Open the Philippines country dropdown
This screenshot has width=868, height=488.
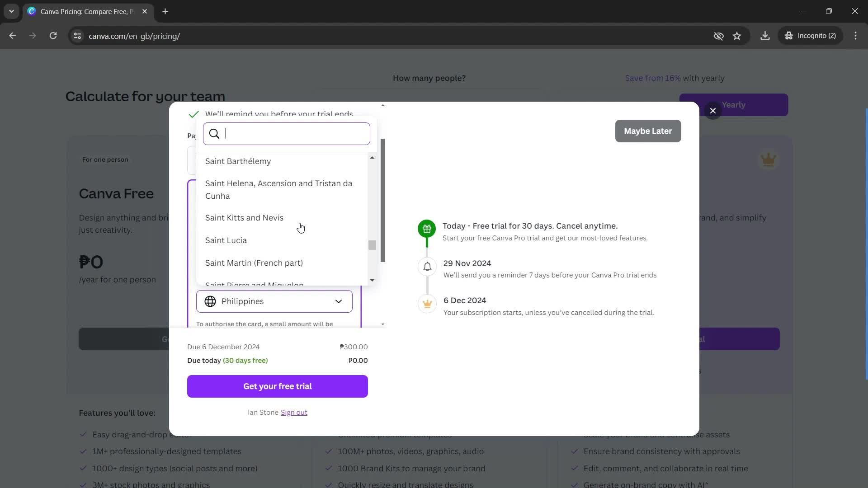point(274,301)
